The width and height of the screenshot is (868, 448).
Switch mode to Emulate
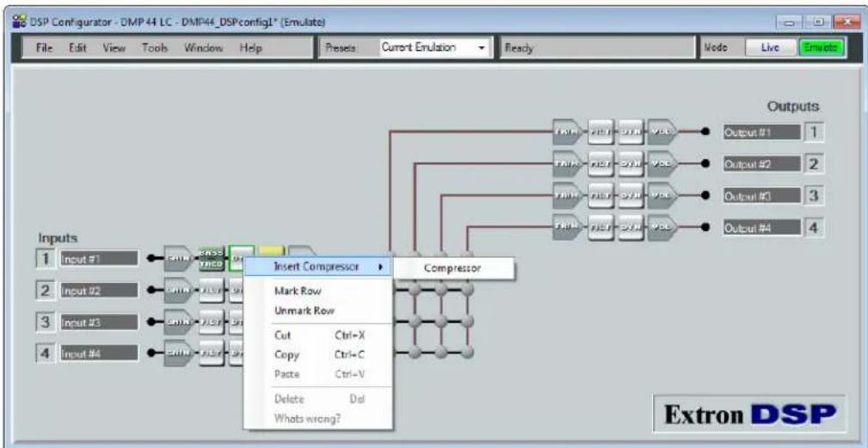[821, 48]
